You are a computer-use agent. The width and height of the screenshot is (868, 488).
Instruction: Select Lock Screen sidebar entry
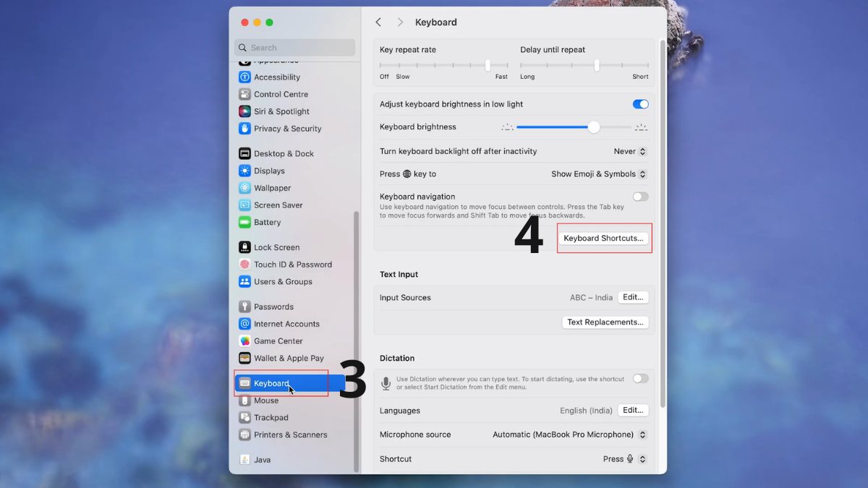point(276,247)
